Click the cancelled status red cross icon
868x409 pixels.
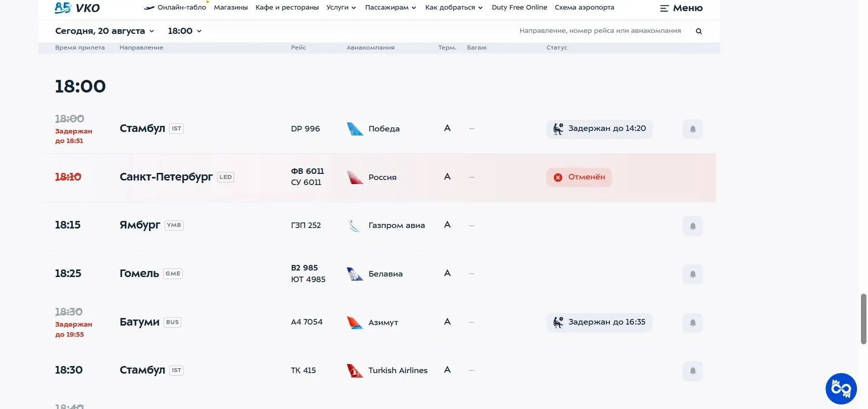558,177
